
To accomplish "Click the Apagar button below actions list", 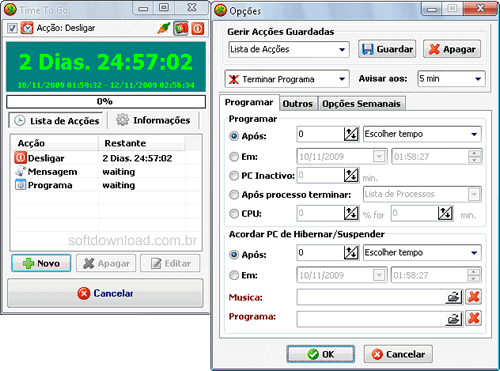I will [x=106, y=263].
